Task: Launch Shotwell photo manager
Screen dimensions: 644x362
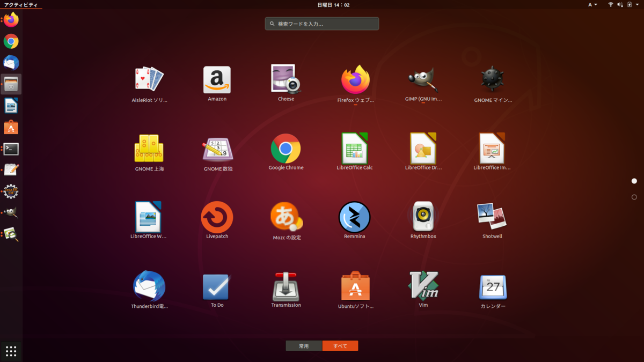Action: 492,216
